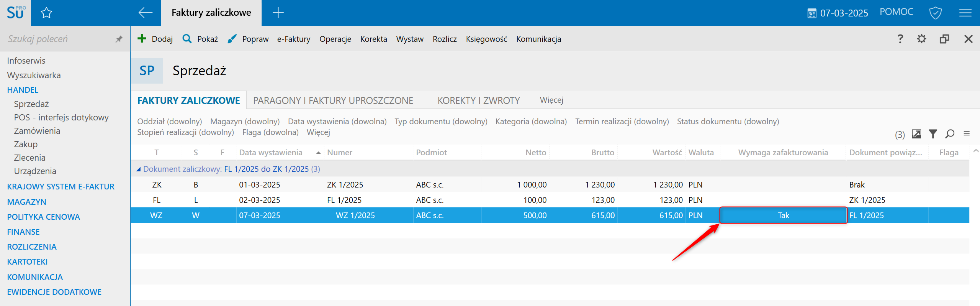The height and width of the screenshot is (306, 980).
Task: Click the favorites star icon
Action: 46,13
